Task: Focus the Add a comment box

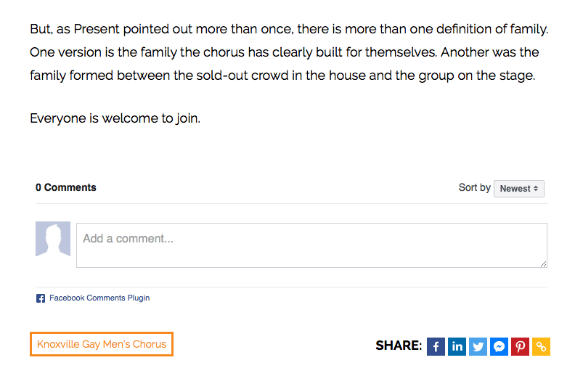Action: (311, 245)
